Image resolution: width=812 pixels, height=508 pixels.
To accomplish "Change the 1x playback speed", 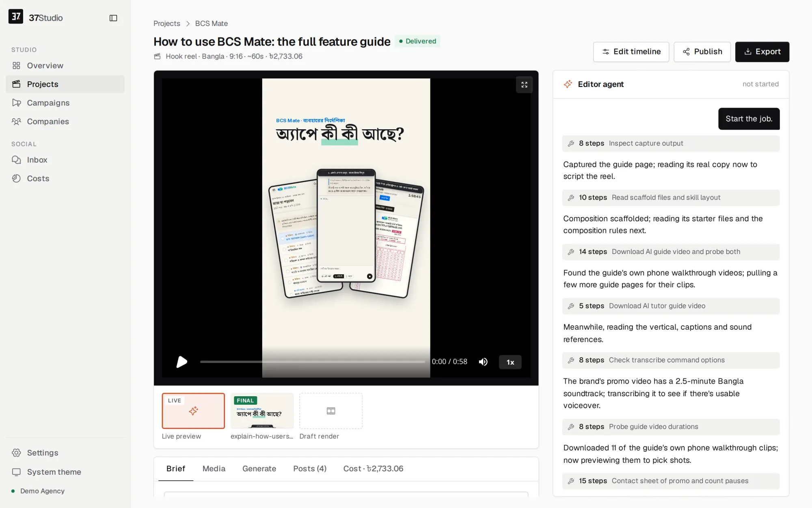I will point(510,362).
